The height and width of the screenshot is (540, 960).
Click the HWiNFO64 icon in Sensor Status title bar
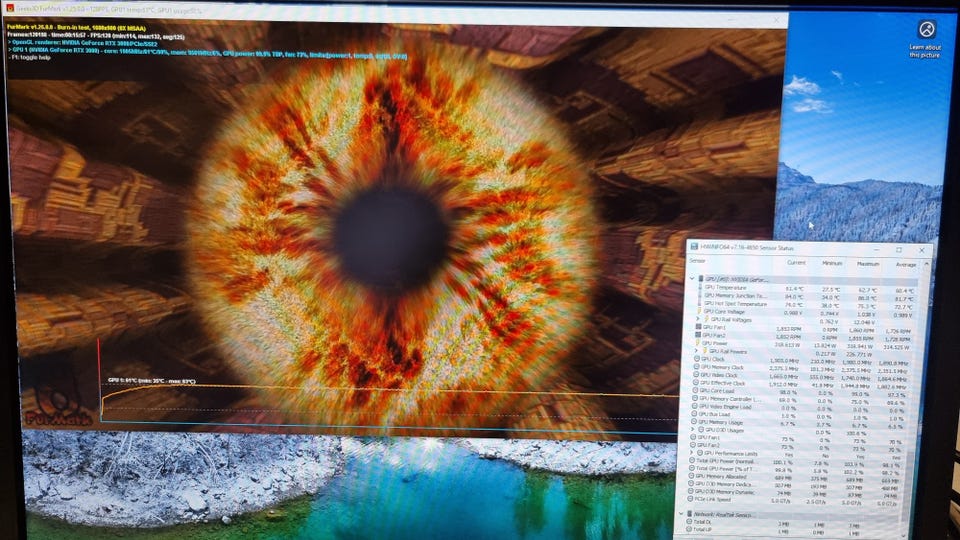point(694,246)
